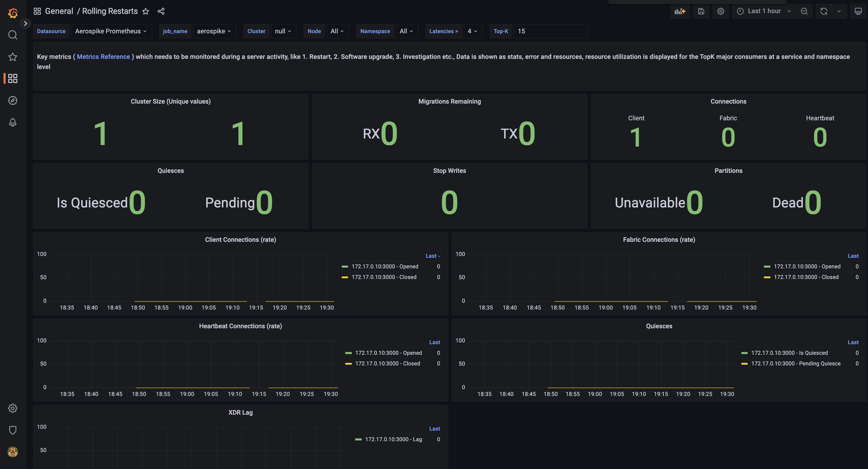Zoom out the time range
The image size is (868, 469).
804,11
